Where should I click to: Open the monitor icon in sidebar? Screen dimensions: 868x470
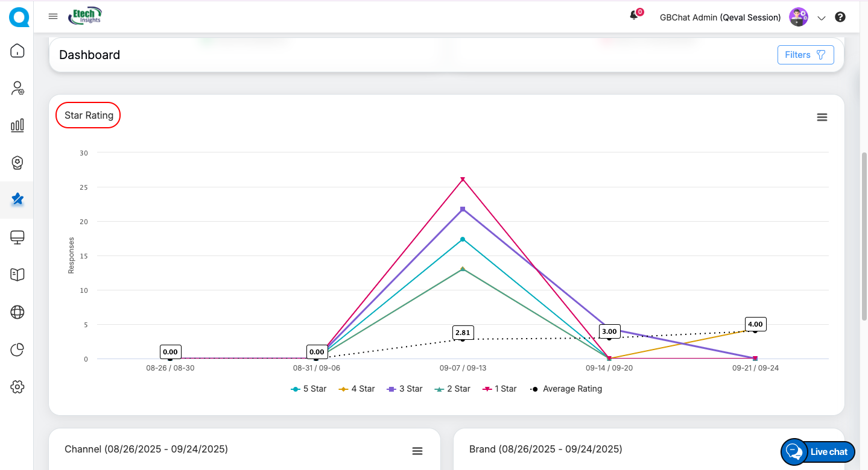tap(17, 237)
